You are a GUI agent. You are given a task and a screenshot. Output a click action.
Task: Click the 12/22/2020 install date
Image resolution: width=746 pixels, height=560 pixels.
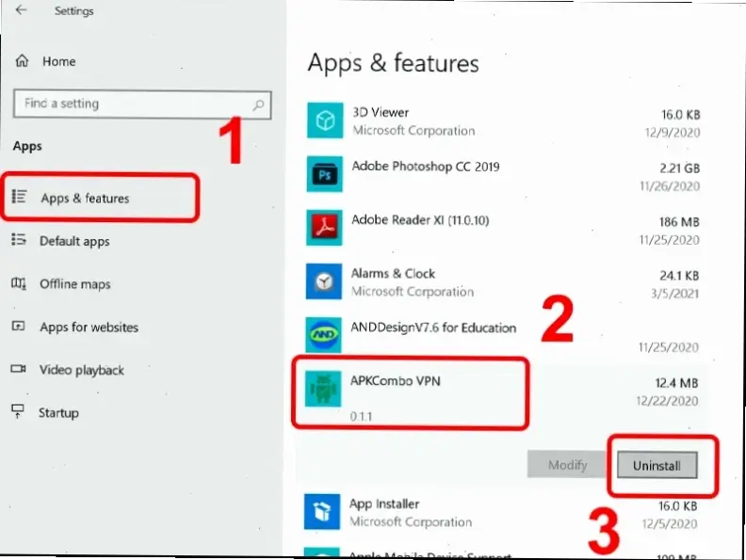point(667,401)
